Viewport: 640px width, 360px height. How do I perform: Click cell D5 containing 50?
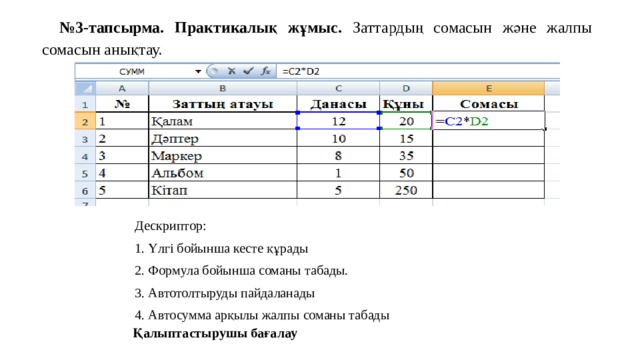point(406,173)
